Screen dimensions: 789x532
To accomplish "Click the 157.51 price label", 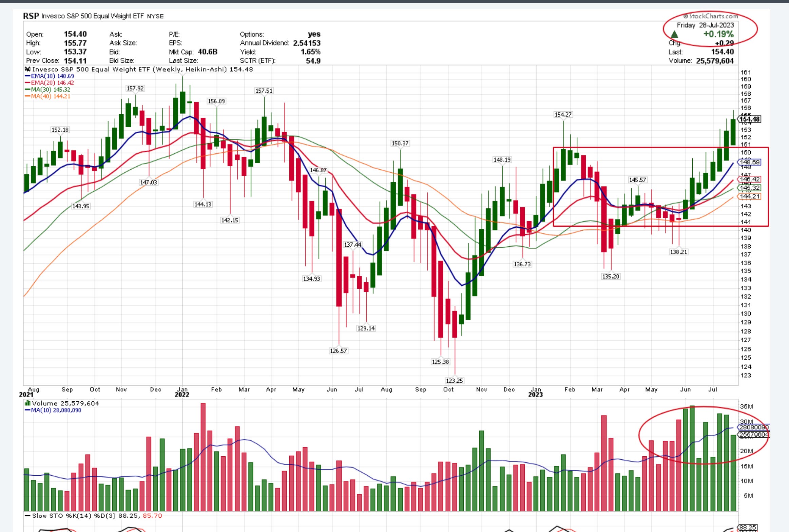I will [x=264, y=91].
